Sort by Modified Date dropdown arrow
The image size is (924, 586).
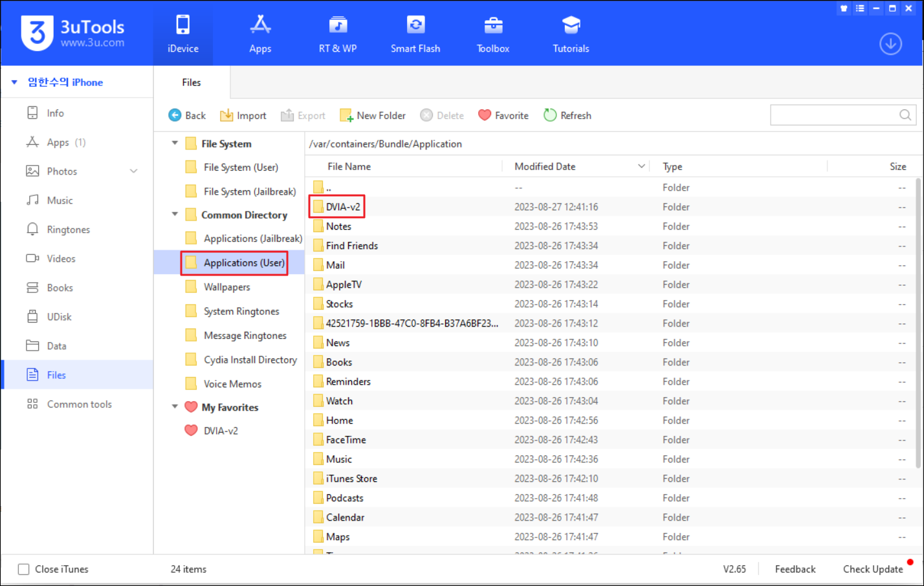pyautogui.click(x=641, y=166)
